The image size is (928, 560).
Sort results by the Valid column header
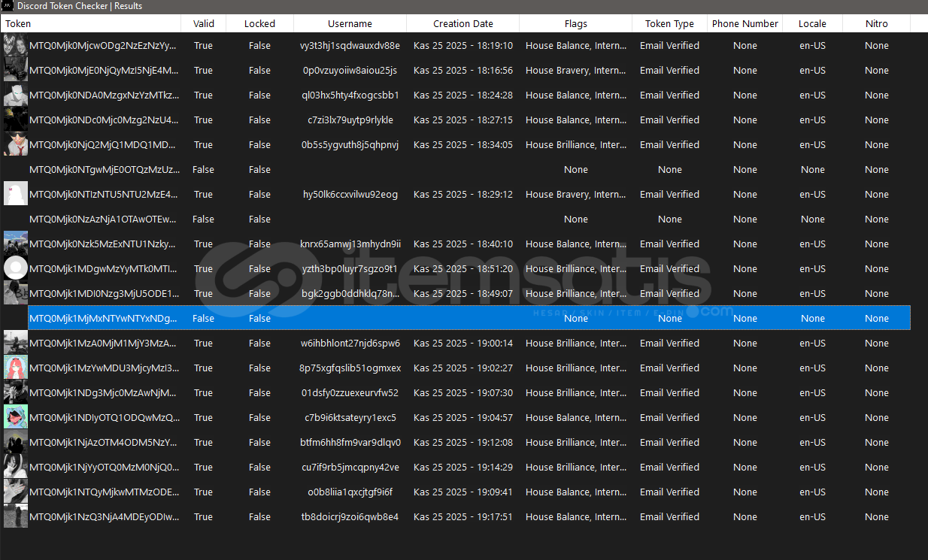pos(203,24)
